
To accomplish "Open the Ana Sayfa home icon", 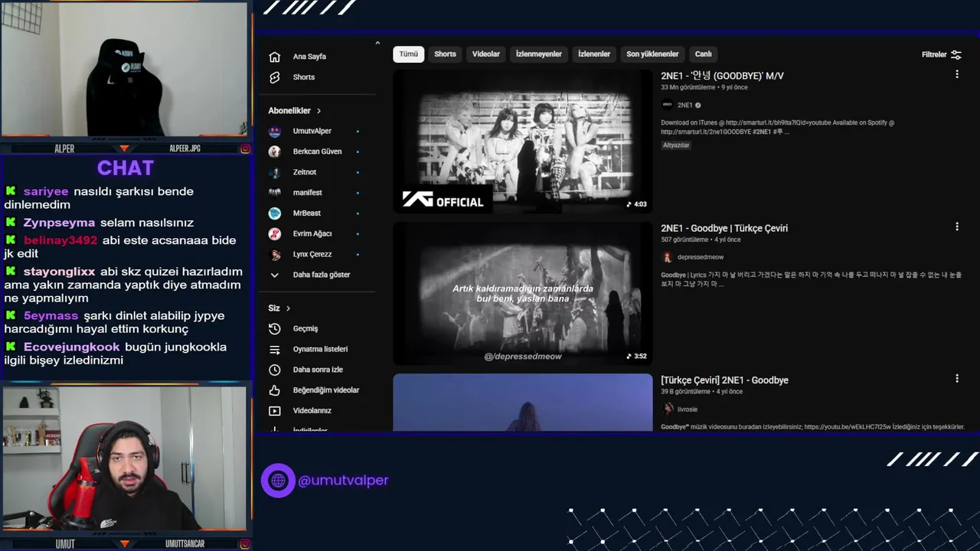I will click(275, 57).
